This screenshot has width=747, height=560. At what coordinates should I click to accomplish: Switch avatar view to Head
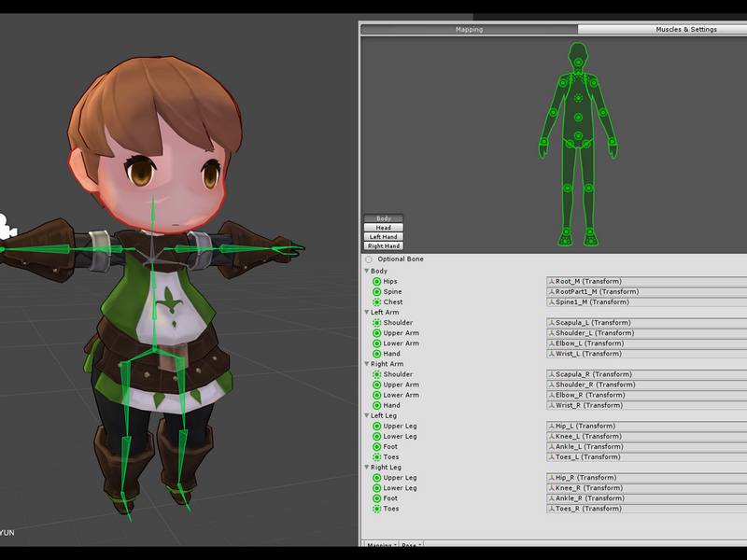(x=384, y=228)
